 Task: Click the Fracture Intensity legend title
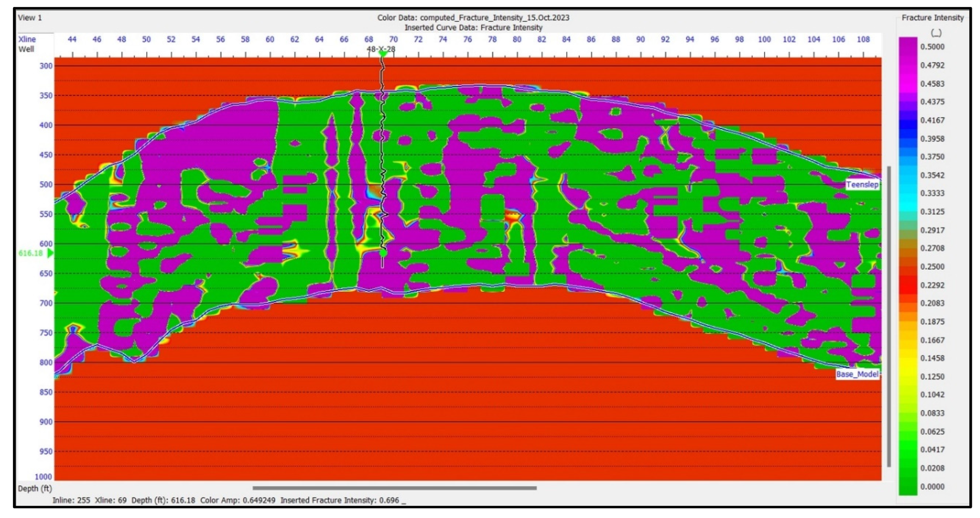click(x=933, y=18)
